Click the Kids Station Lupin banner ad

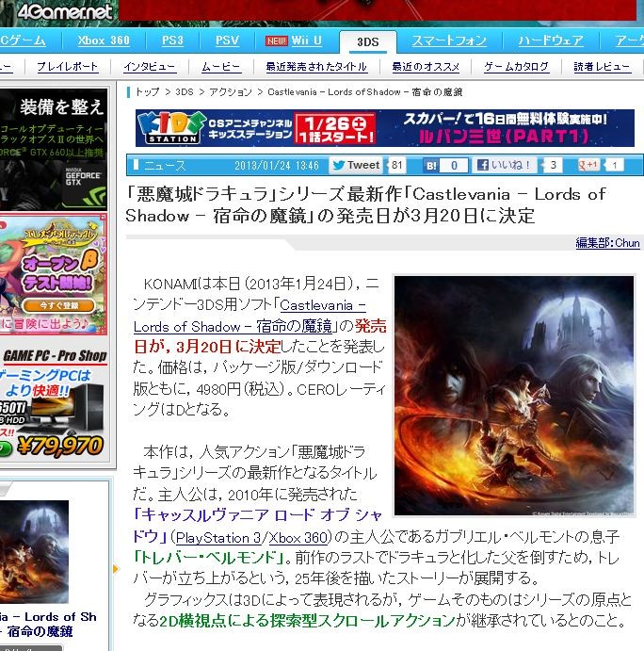385,128
